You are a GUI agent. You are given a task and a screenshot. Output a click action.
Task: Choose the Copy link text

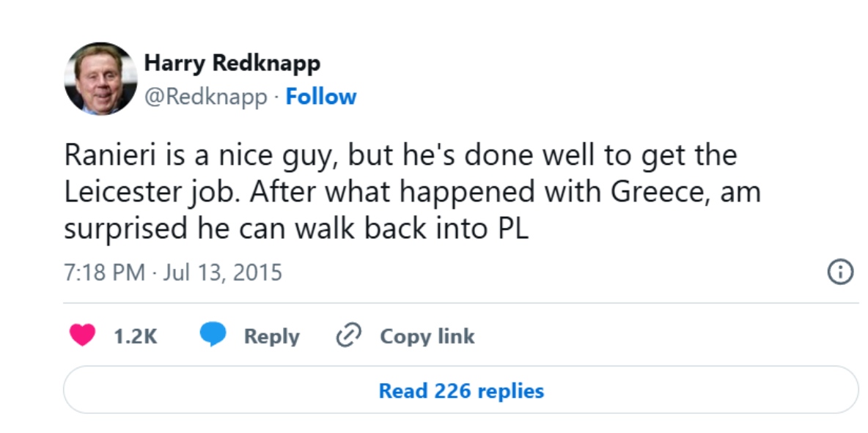(427, 336)
